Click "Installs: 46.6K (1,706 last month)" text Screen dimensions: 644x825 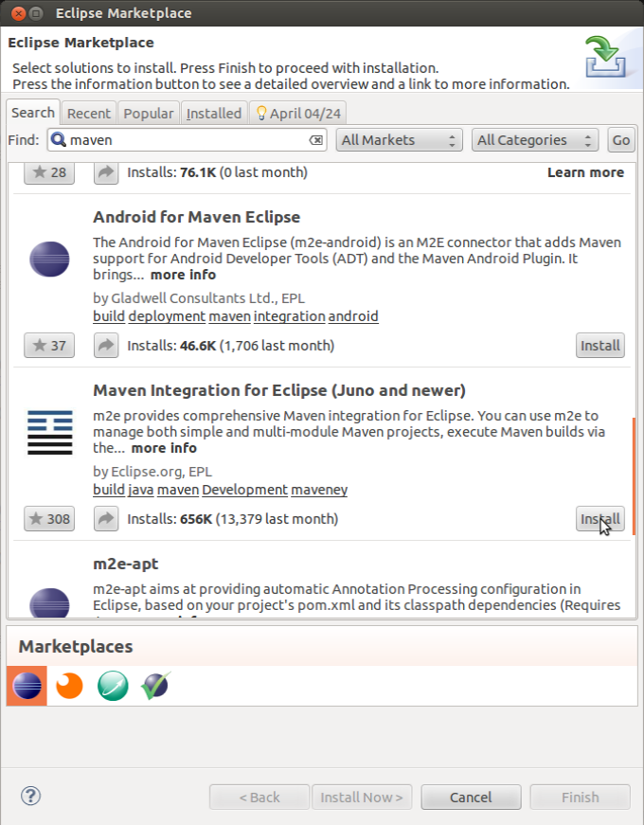(230, 346)
